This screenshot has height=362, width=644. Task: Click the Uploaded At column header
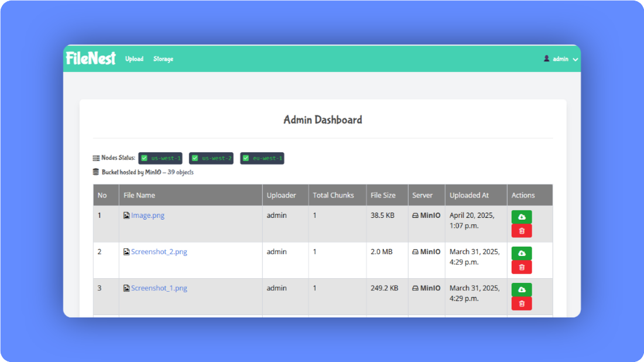coord(469,195)
